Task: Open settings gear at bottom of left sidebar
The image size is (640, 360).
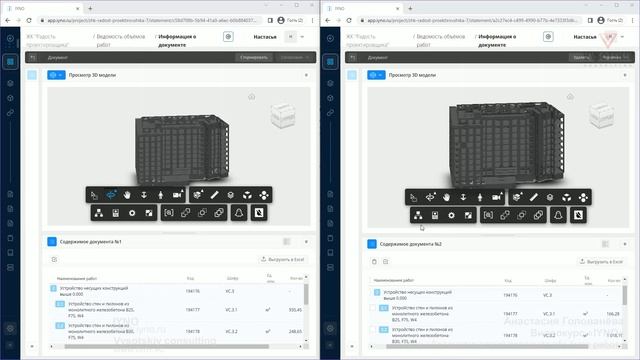Action: (11, 328)
